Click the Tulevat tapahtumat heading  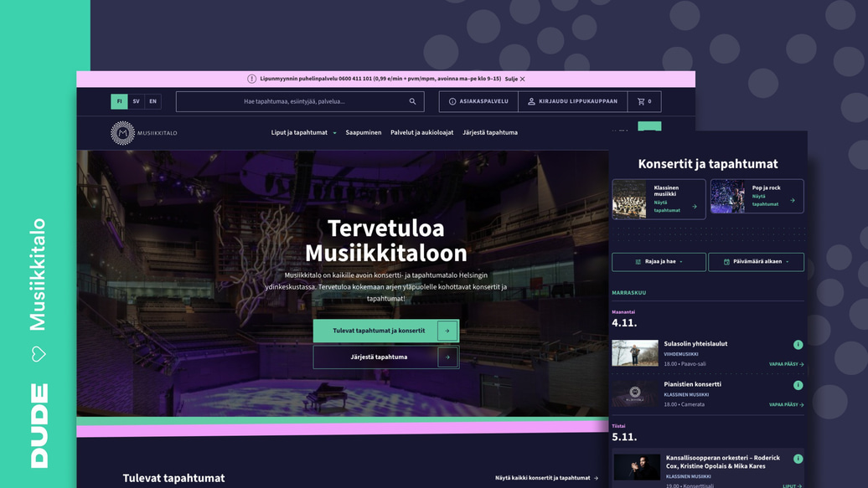pos(173,478)
